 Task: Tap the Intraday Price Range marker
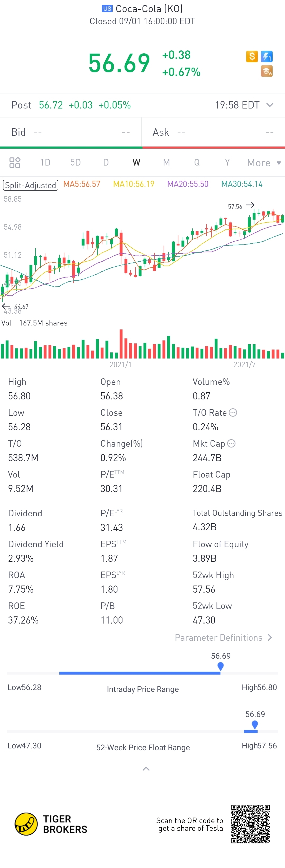point(221,666)
